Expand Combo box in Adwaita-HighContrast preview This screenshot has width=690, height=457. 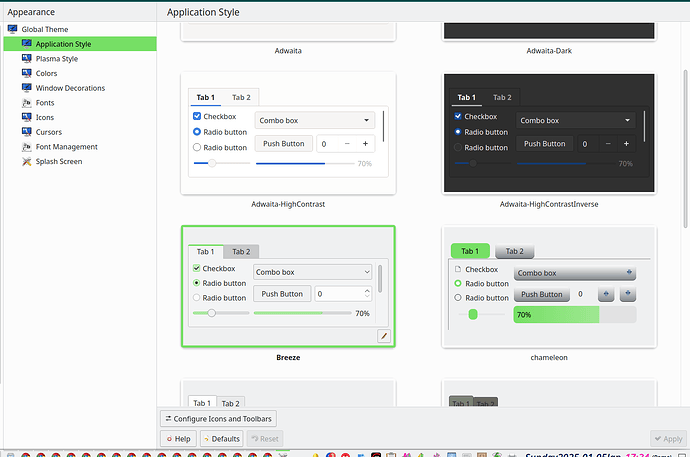point(314,120)
